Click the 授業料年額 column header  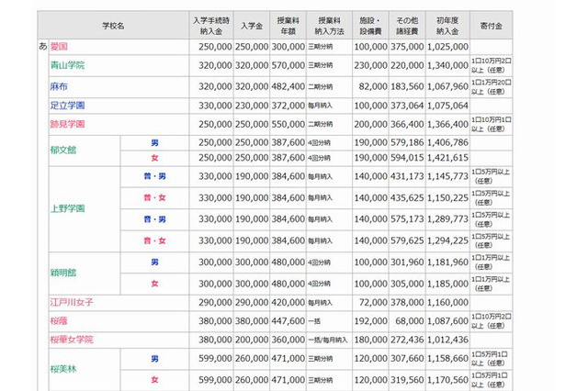pos(288,26)
